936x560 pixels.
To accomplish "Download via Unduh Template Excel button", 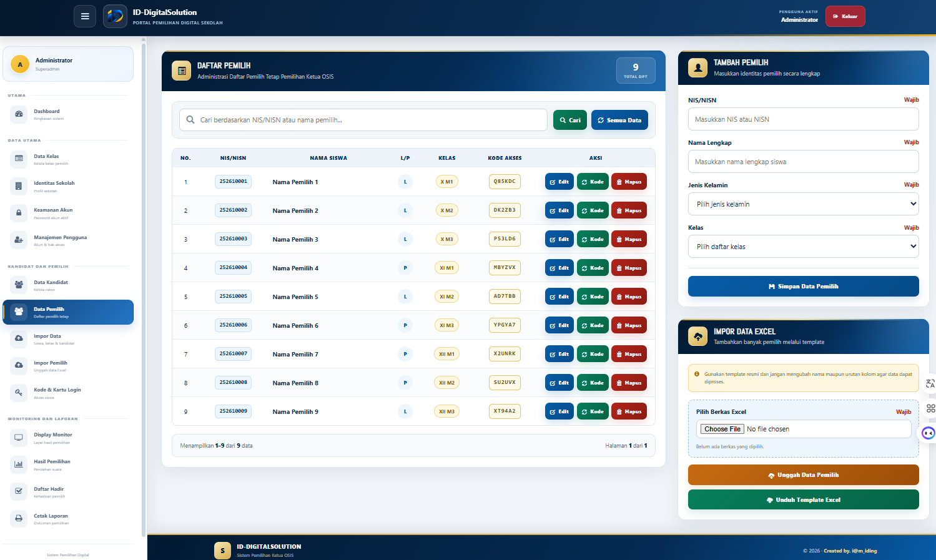I will (803, 500).
